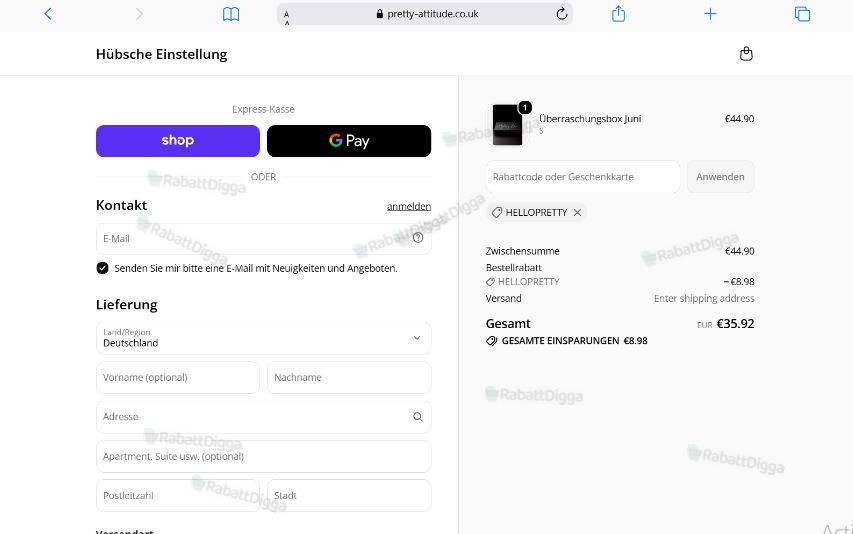
Task: Uncheck the news and offers email checkbox
Action: pyautogui.click(x=102, y=268)
